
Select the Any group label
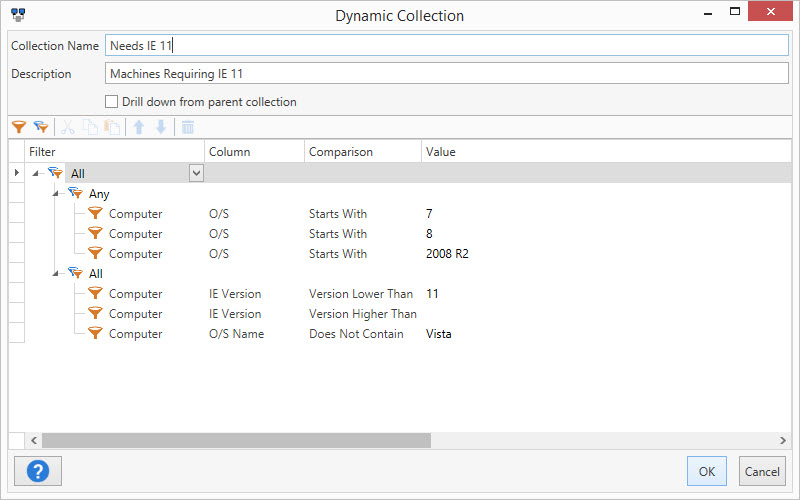[99, 194]
